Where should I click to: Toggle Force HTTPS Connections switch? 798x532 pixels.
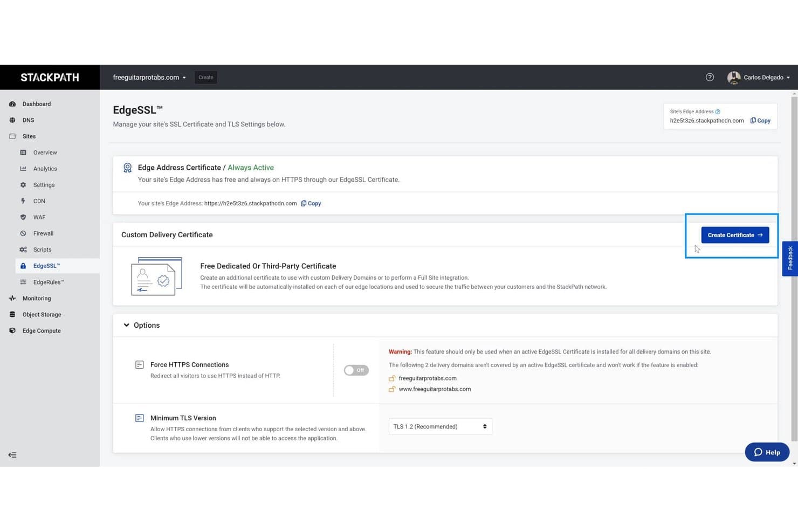pos(356,370)
